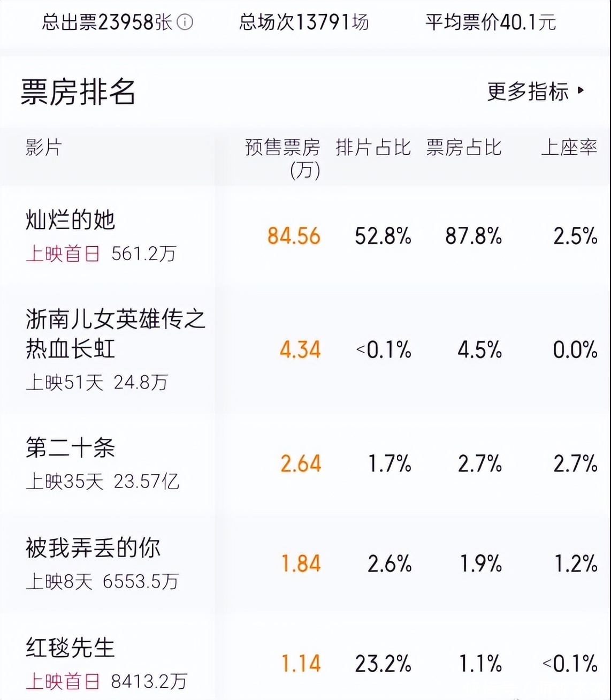
Task: Tap the 总场次13791场 statistic
Action: click(303, 22)
